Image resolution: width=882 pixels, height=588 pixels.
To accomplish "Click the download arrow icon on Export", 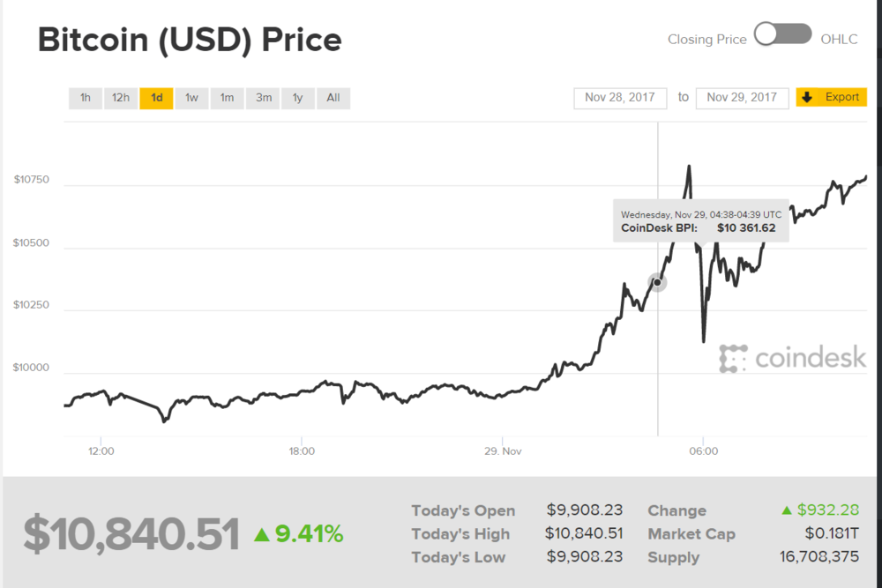I will click(x=807, y=97).
